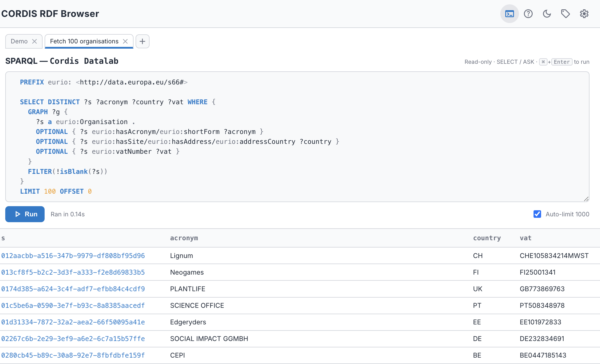Click the SPARQL — Cordis Datalab heading
The width and height of the screenshot is (600, 364).
coord(62,61)
